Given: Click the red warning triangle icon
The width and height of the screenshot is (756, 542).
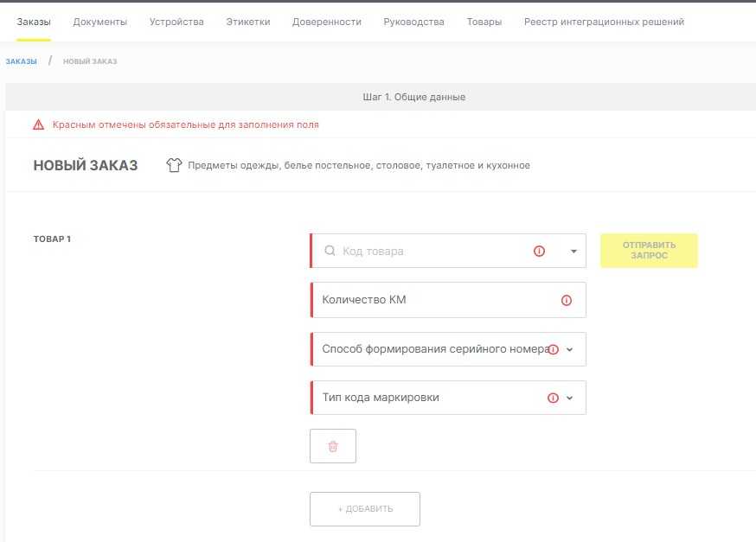Looking at the screenshot, I should (x=38, y=124).
